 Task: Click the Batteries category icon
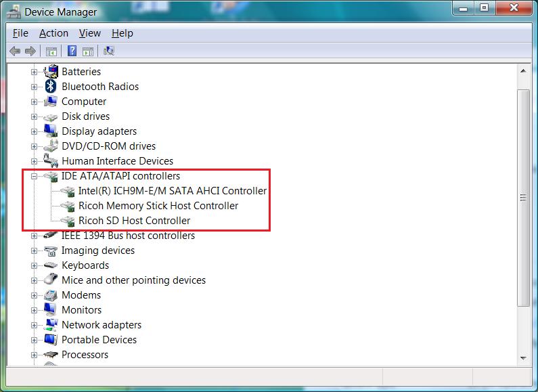click(51, 71)
